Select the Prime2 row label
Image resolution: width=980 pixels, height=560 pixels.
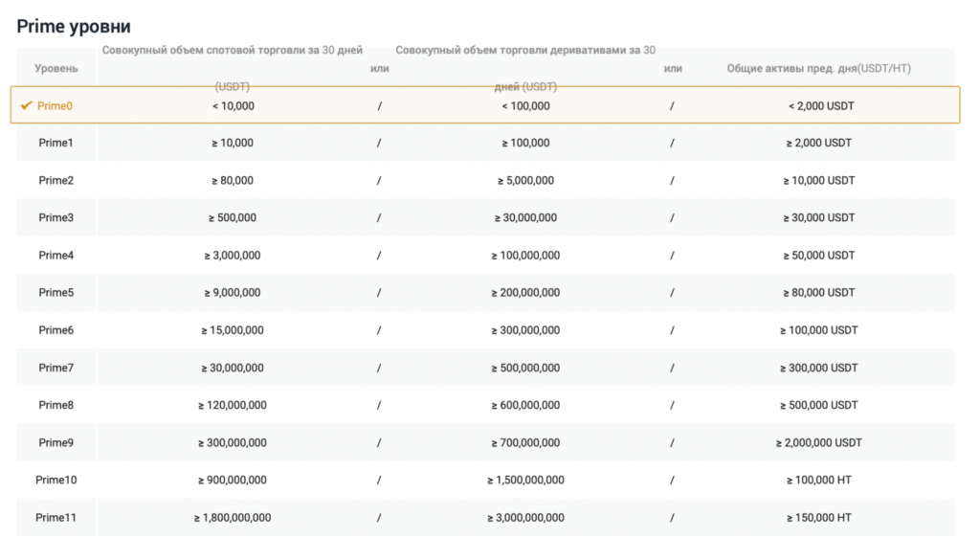(x=56, y=180)
